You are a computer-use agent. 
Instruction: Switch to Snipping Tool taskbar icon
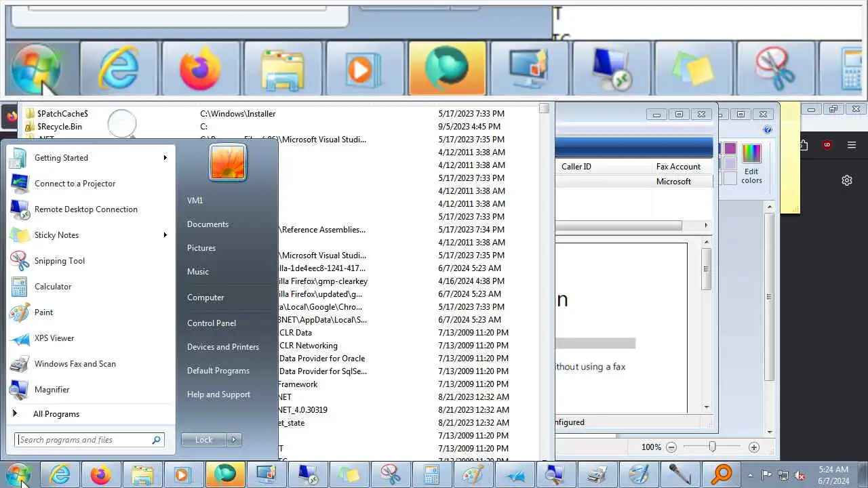(391, 475)
